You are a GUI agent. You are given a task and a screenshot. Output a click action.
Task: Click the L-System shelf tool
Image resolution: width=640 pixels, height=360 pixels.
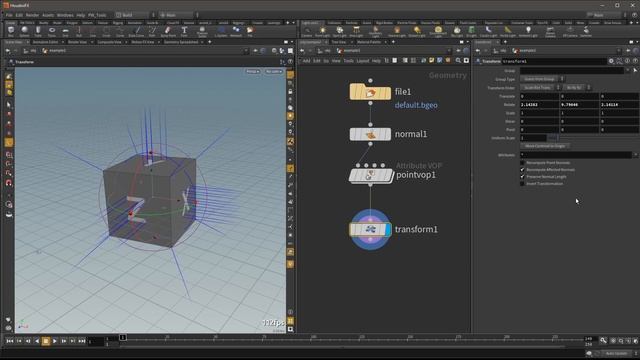point(221,31)
